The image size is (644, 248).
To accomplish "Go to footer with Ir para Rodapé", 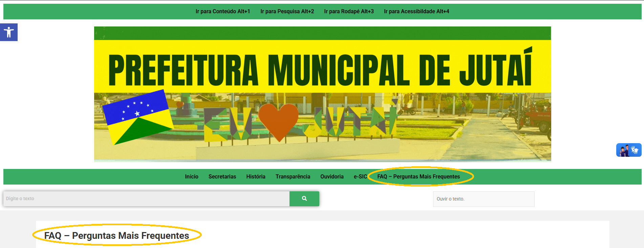I will 349,12.
